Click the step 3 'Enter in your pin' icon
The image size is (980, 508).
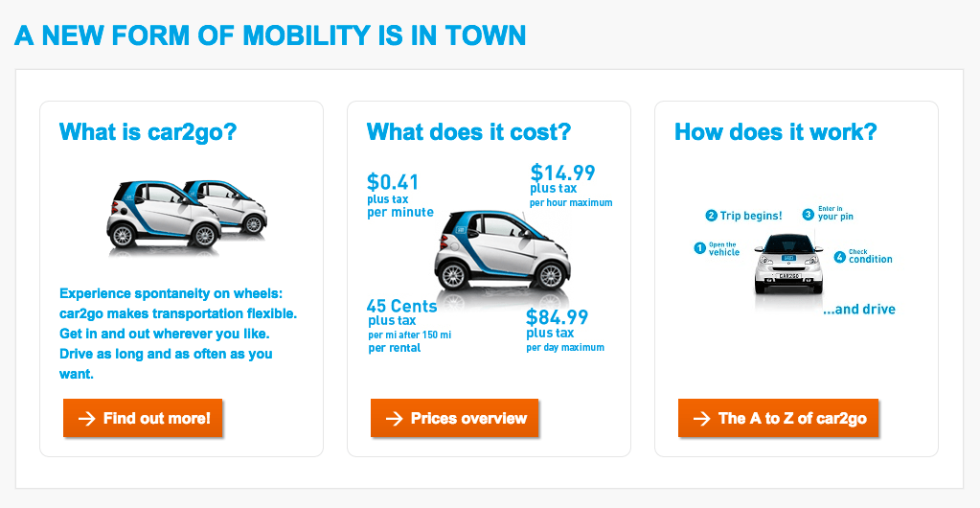pyautogui.click(x=808, y=215)
